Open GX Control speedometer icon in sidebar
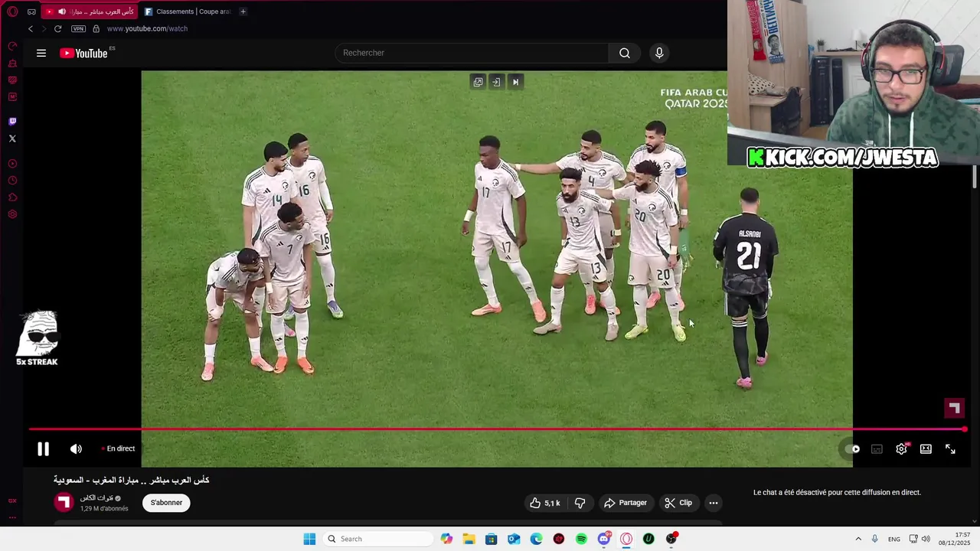This screenshot has height=551, width=980. (x=12, y=46)
